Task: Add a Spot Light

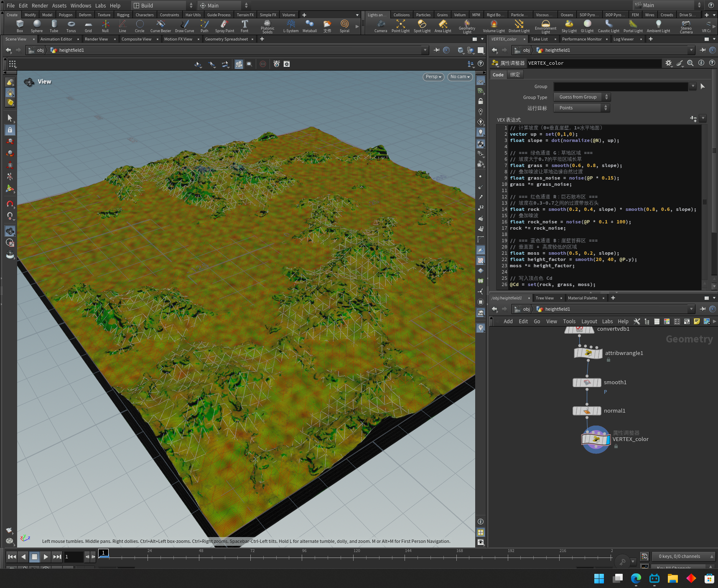Action: click(x=422, y=26)
